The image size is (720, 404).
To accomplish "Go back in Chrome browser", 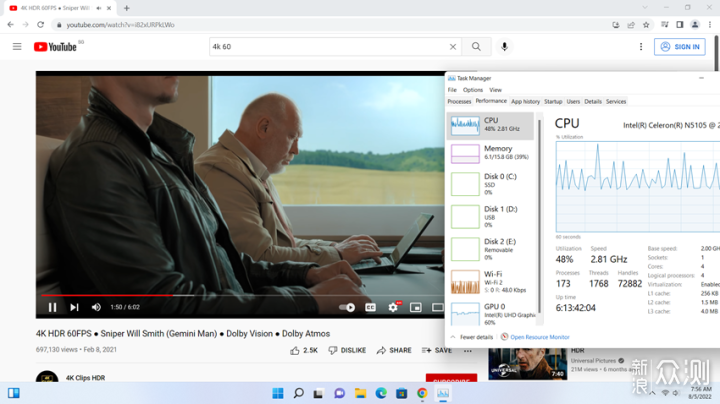I will point(11,25).
